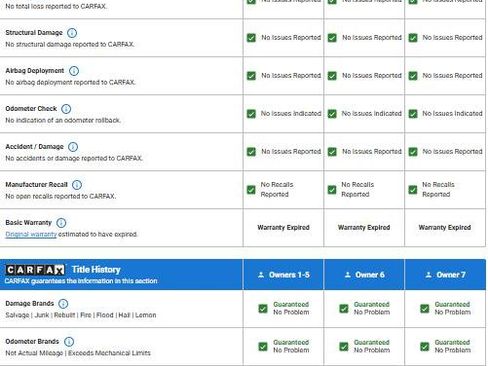Open the Basic Warranty info icon
Viewport: 488px width, 366px height.
pos(61,223)
